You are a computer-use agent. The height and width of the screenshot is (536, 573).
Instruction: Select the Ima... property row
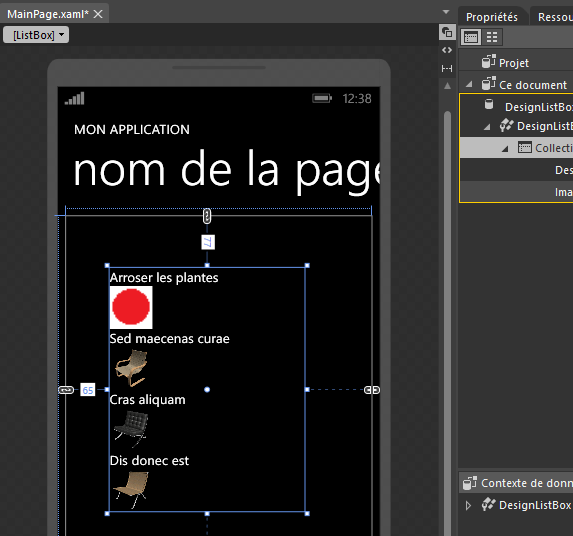pyautogui.click(x=516, y=192)
